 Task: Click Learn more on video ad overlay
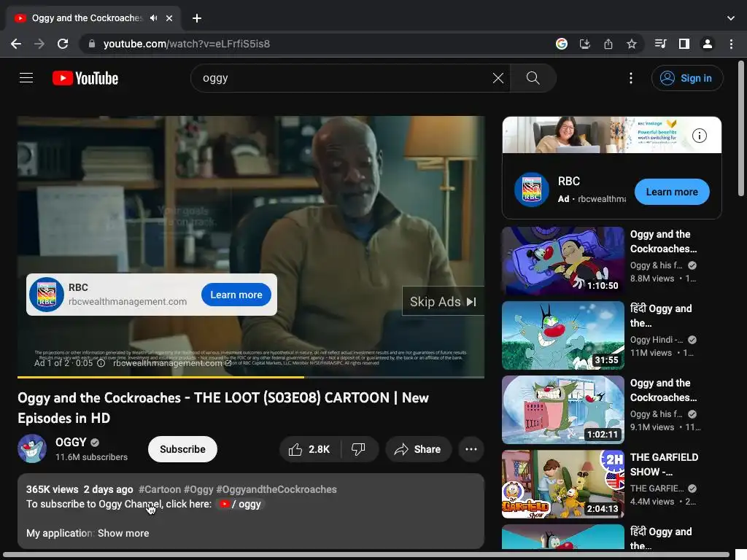point(236,295)
